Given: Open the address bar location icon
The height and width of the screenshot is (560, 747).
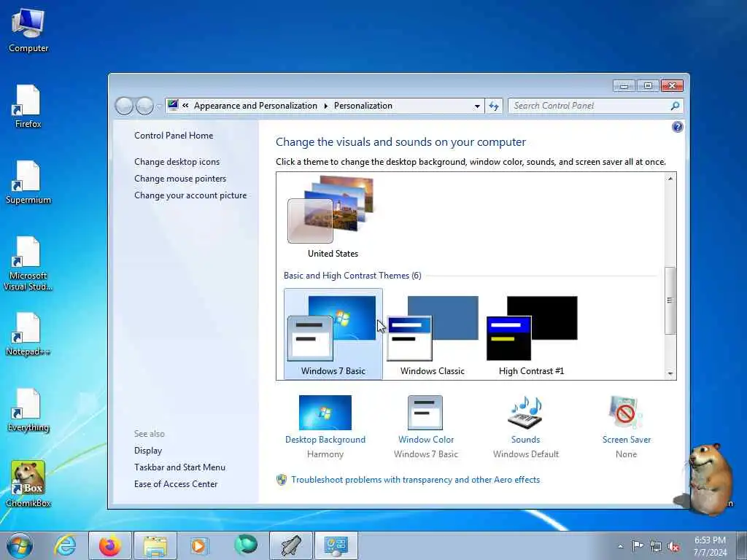Looking at the screenshot, I should (173, 105).
